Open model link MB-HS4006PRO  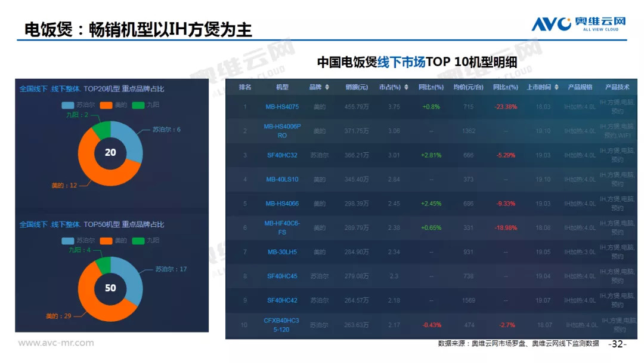[282, 131]
